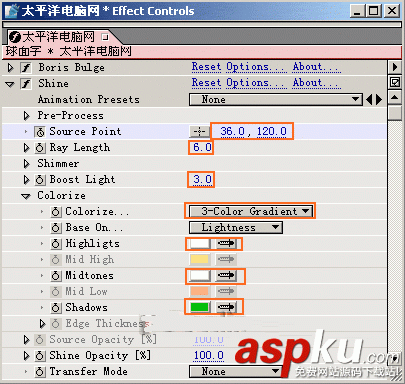Click the Source Point crosshair button
The image size is (405, 384).
[x=199, y=132]
